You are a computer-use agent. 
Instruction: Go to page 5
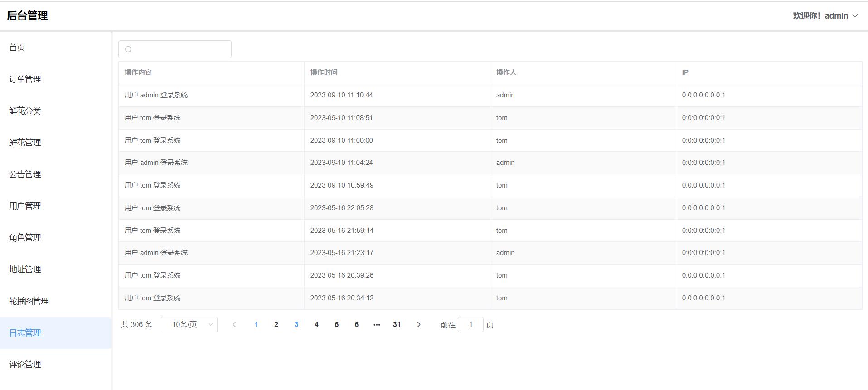(x=336, y=324)
